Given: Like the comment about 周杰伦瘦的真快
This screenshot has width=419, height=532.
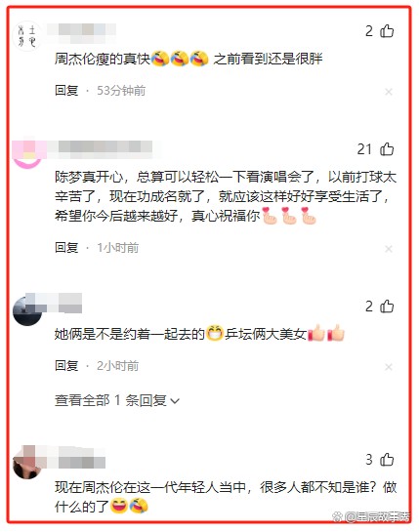Looking at the screenshot, I should 387,31.
